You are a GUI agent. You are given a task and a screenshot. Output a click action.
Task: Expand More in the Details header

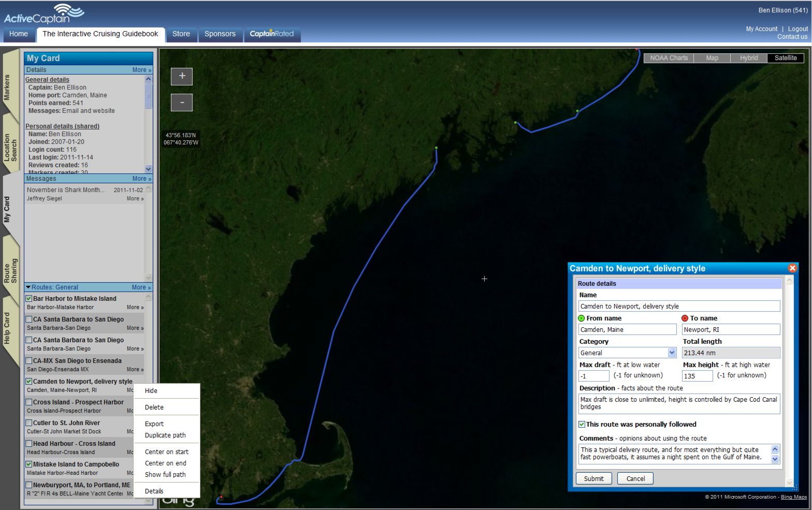(141, 70)
